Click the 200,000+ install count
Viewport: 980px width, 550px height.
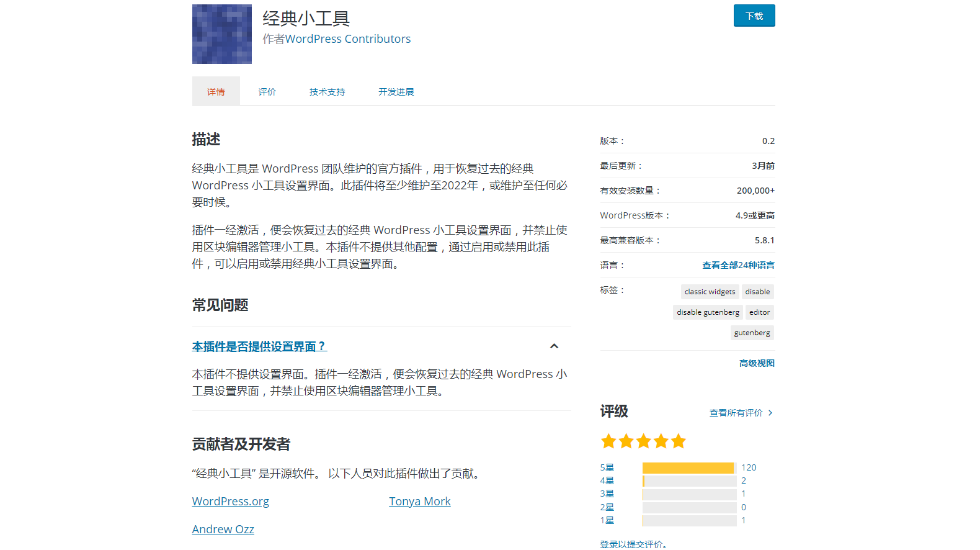tap(755, 191)
